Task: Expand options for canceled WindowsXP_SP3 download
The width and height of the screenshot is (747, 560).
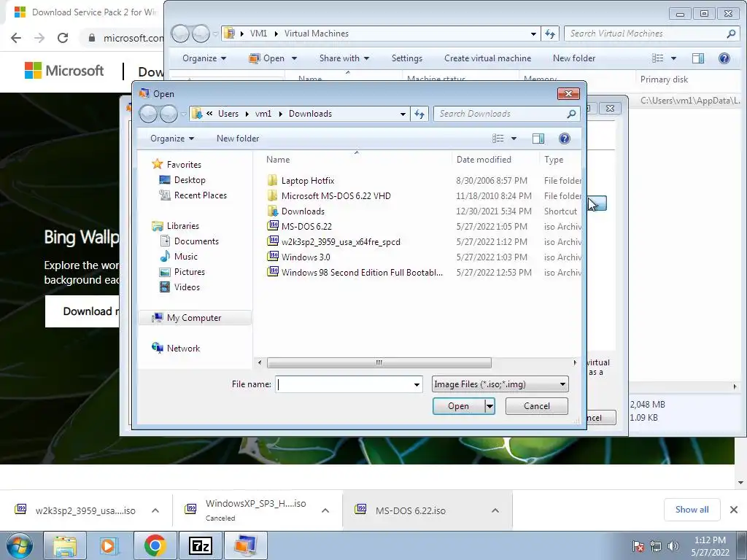Action: coord(325,510)
